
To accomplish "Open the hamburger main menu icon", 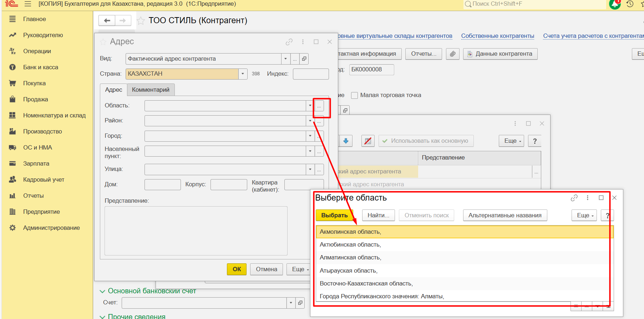I will 28,4.
